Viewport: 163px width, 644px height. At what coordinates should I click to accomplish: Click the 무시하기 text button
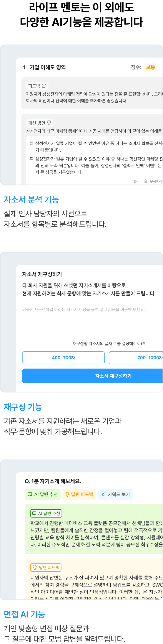[156, 181]
